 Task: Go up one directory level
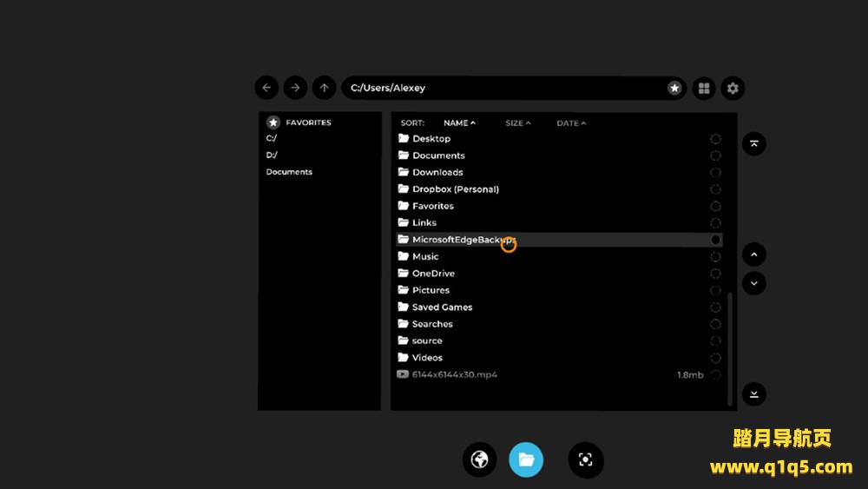pos(324,88)
